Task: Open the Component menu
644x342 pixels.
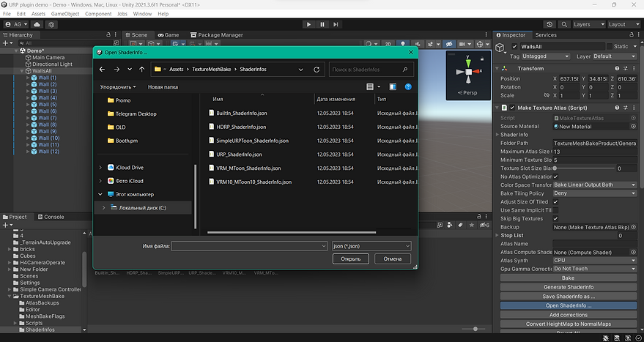Action: coord(98,14)
